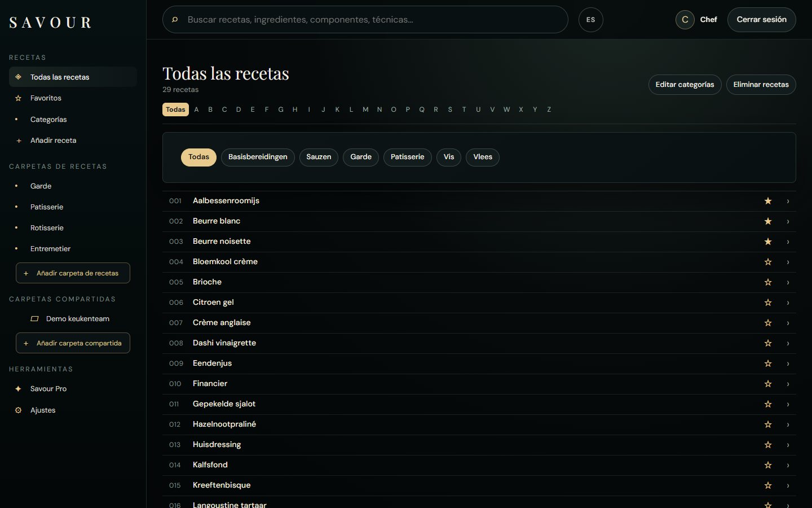Click the chevron on the Eendenjus row
The image size is (812, 508).
tap(788, 364)
